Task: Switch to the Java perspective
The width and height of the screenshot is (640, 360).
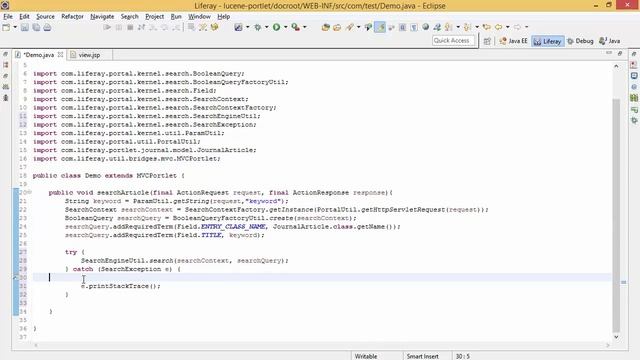Action: (x=610, y=41)
